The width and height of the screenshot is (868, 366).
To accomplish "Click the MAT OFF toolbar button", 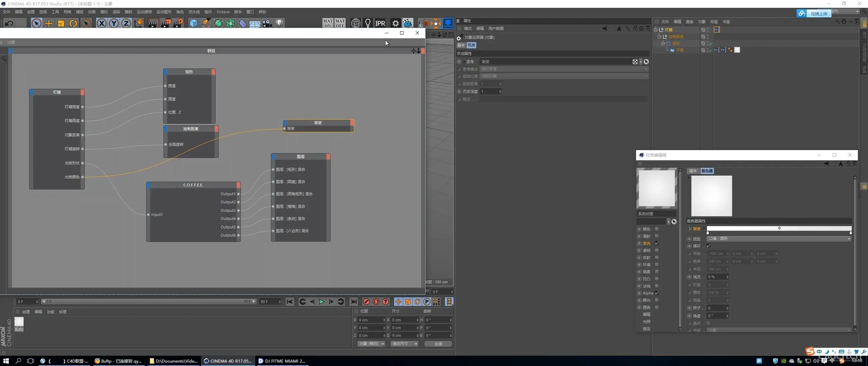I will click(340, 23).
